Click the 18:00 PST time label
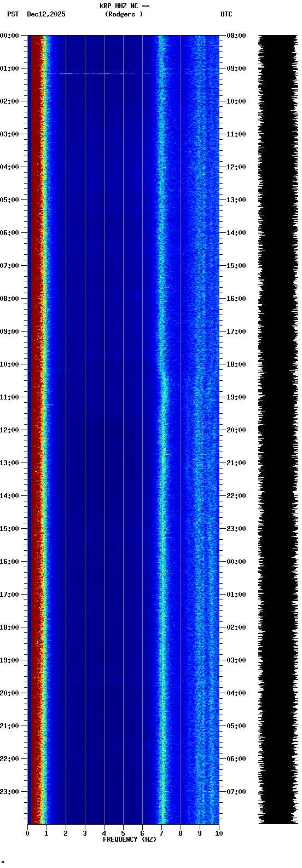This screenshot has height=868, width=302. click(9, 627)
